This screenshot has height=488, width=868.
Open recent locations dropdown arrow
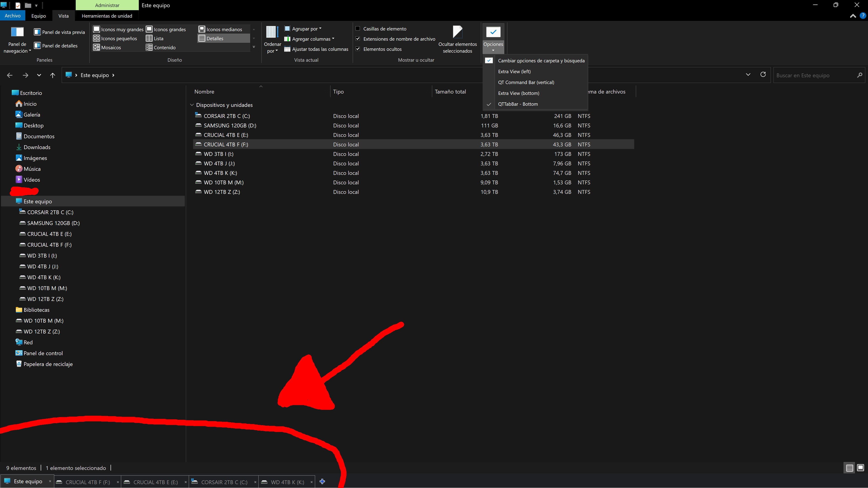39,75
